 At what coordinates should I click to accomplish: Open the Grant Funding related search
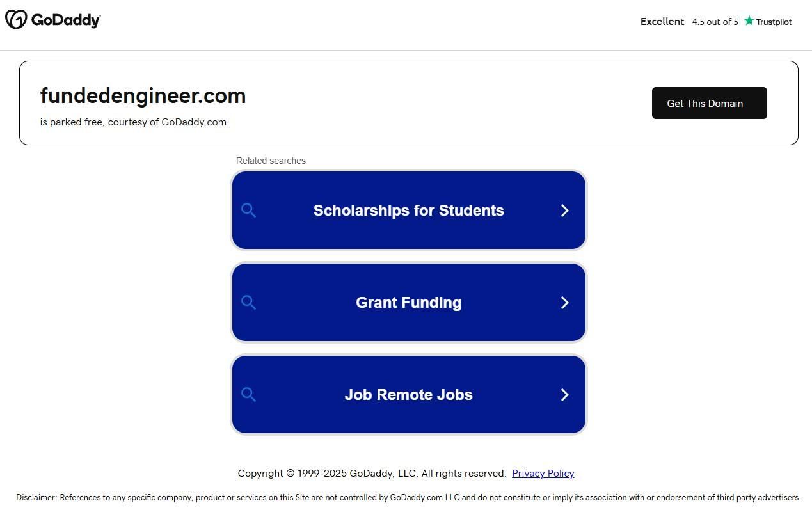408,303
